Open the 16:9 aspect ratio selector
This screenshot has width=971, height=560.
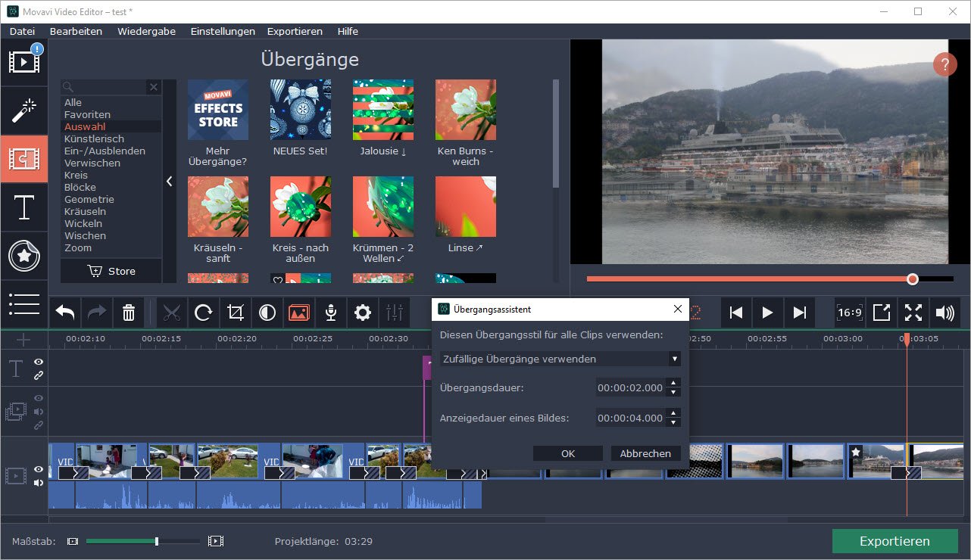(x=850, y=313)
